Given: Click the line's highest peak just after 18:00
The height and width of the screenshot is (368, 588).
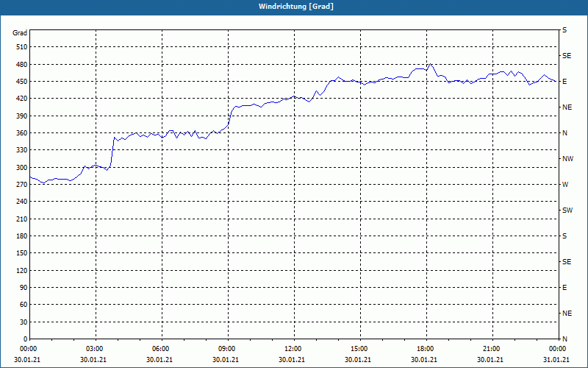Looking at the screenshot, I should click(x=431, y=64).
